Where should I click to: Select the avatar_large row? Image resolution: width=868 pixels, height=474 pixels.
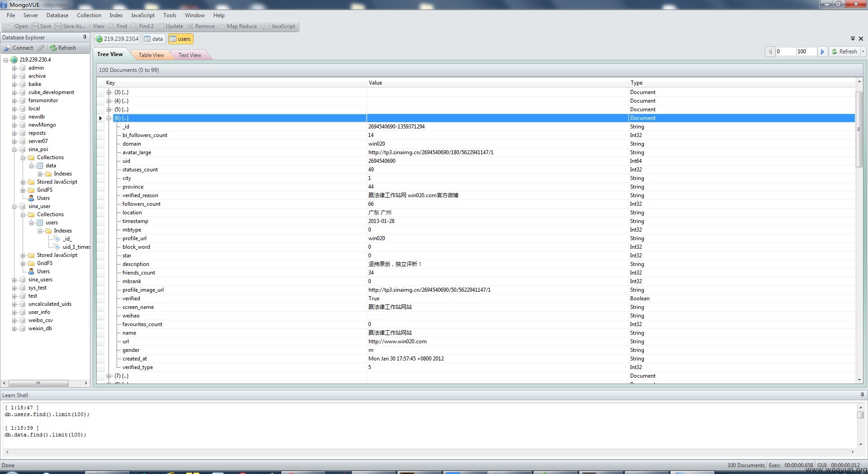click(479, 152)
